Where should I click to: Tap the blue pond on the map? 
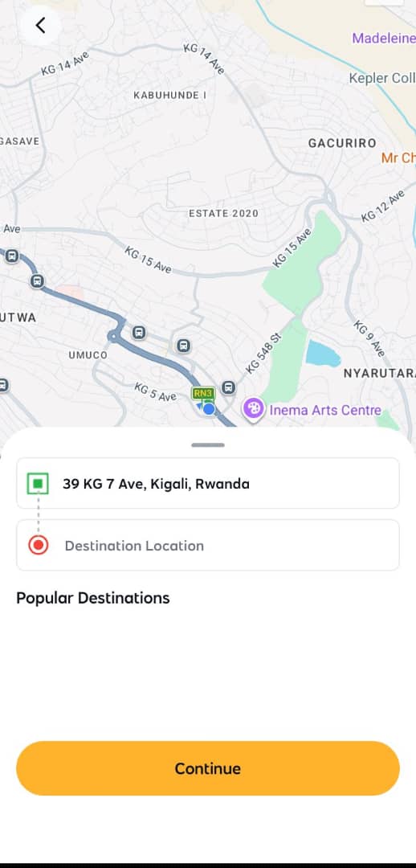coord(324,354)
